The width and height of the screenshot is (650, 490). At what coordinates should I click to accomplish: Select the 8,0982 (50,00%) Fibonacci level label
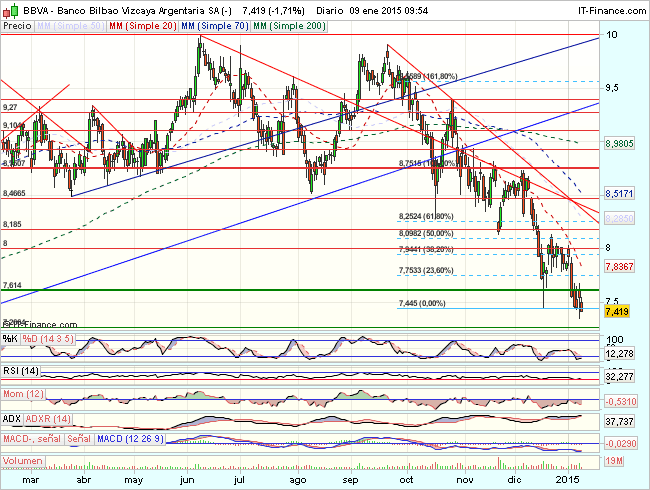point(426,233)
